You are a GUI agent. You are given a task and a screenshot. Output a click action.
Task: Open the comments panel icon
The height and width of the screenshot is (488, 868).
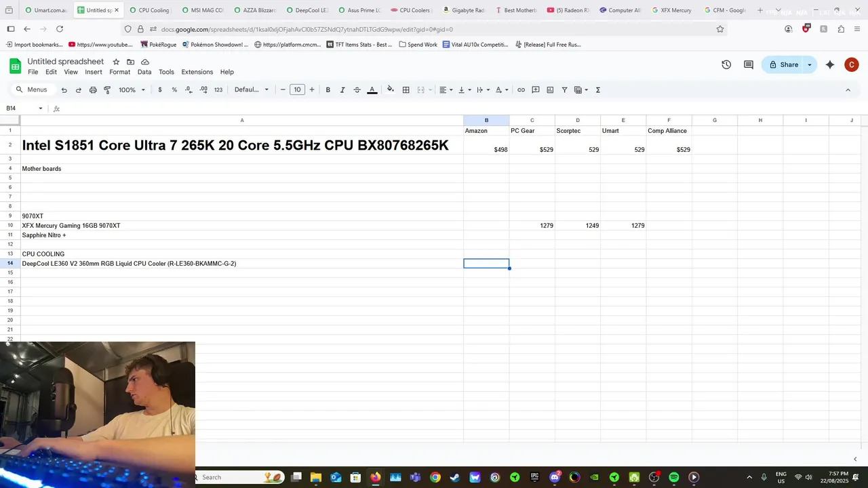click(749, 65)
